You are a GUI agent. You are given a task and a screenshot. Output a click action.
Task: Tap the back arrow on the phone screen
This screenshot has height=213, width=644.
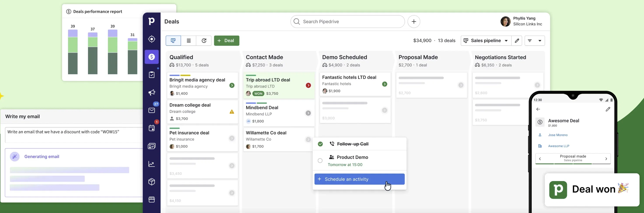538,109
